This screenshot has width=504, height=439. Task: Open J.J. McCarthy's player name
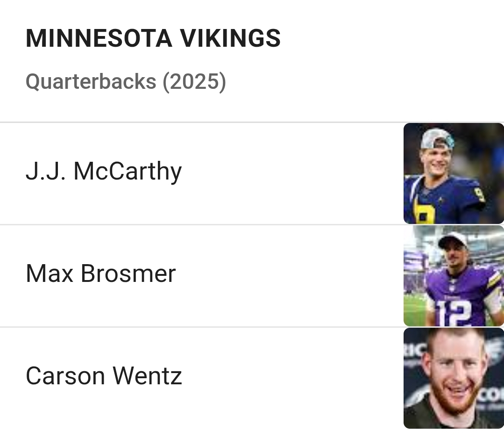[103, 171]
